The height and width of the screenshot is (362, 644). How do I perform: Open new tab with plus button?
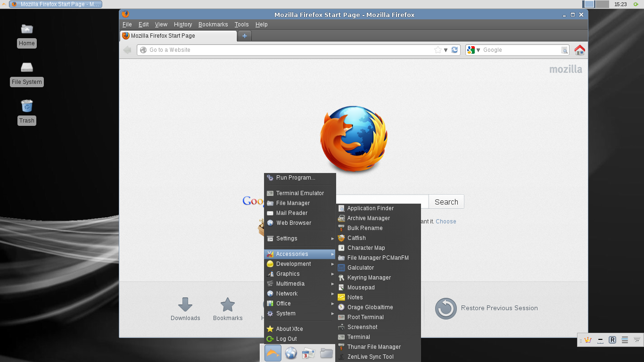tap(244, 36)
